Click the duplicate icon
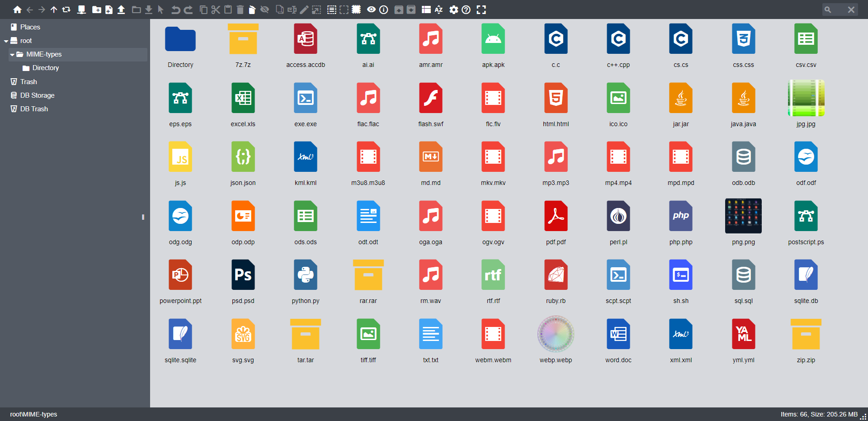868x421 pixels. 280,9
